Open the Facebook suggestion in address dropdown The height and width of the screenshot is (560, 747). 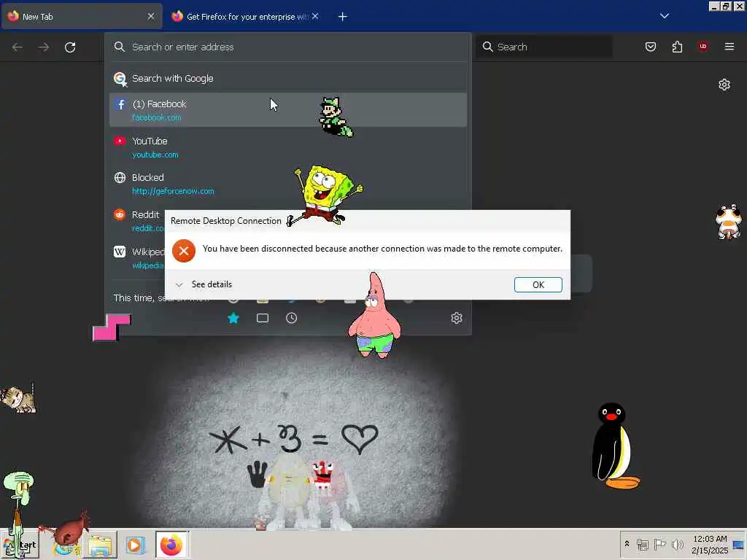287,110
